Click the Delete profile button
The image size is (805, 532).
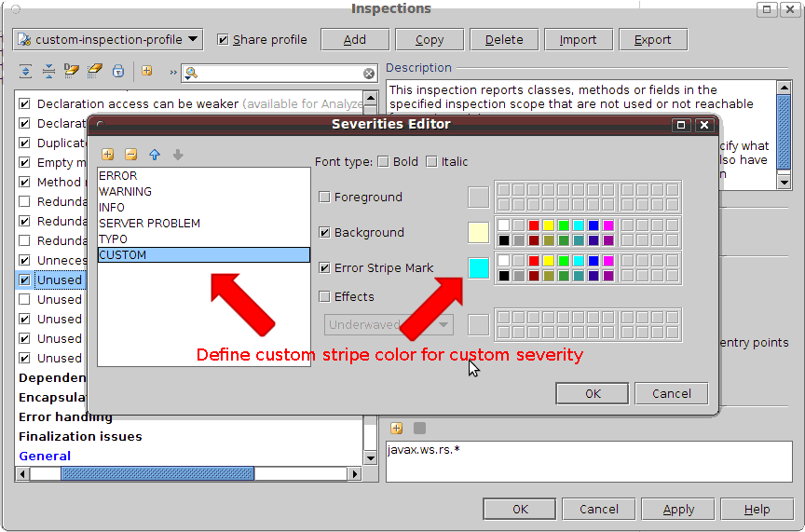[504, 39]
